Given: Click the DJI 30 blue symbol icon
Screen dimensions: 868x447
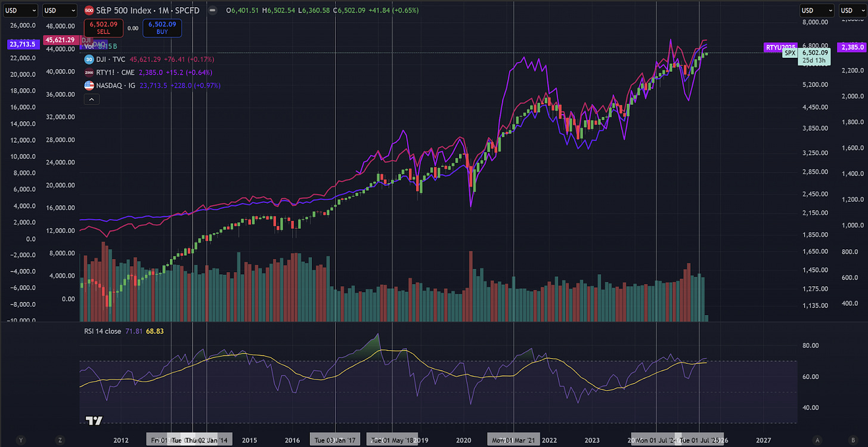Looking at the screenshot, I should click(89, 59).
